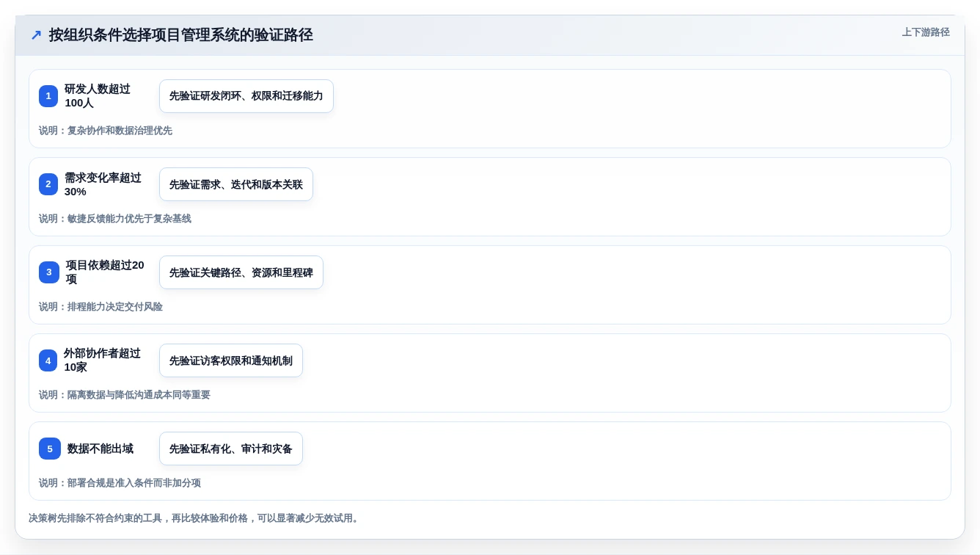Click the arrow icon beside the title
The width and height of the screenshot is (980, 555).
[x=36, y=35]
